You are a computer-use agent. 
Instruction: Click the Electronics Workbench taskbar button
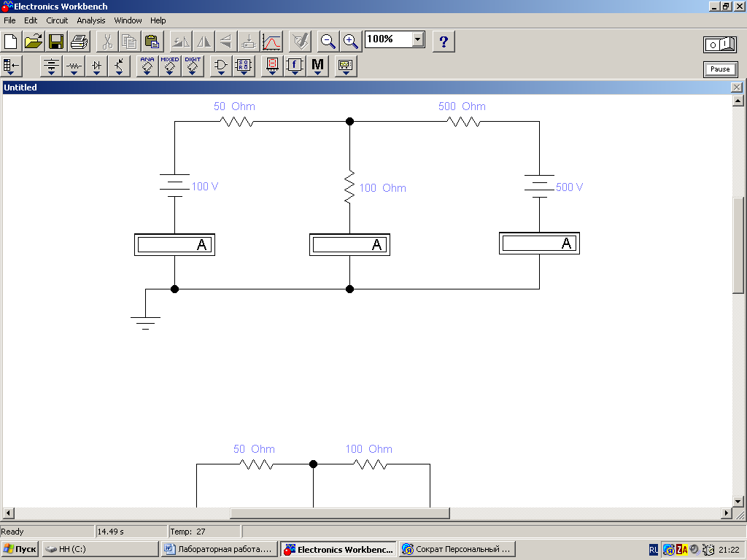pos(338,549)
